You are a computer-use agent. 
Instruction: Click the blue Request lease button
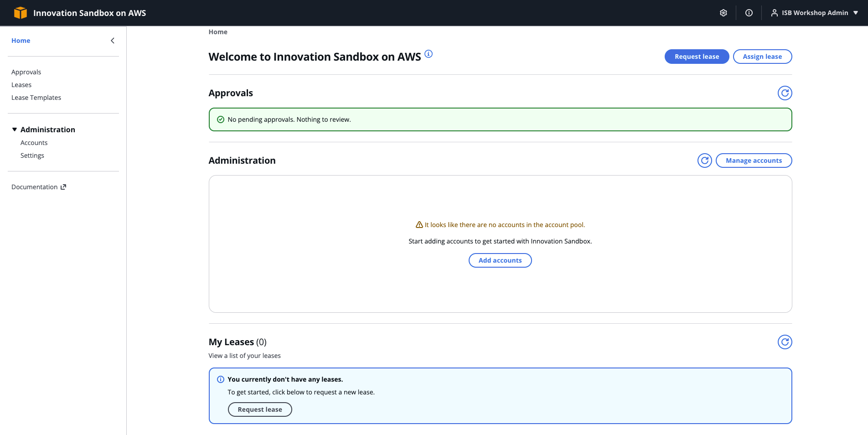697,57
